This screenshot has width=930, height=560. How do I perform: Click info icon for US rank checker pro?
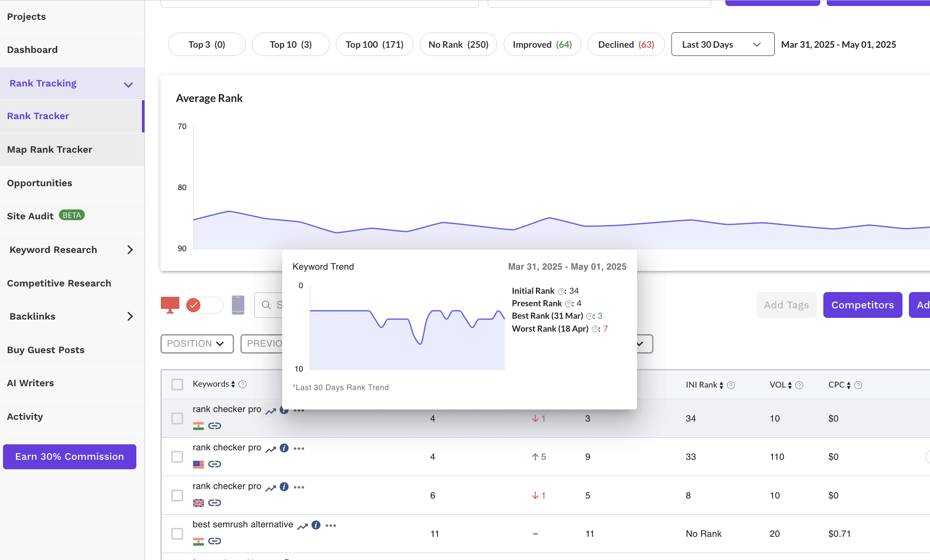(284, 448)
